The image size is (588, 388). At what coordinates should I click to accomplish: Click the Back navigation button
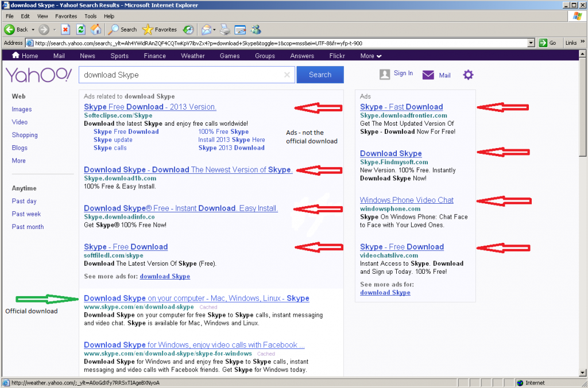tap(16, 30)
